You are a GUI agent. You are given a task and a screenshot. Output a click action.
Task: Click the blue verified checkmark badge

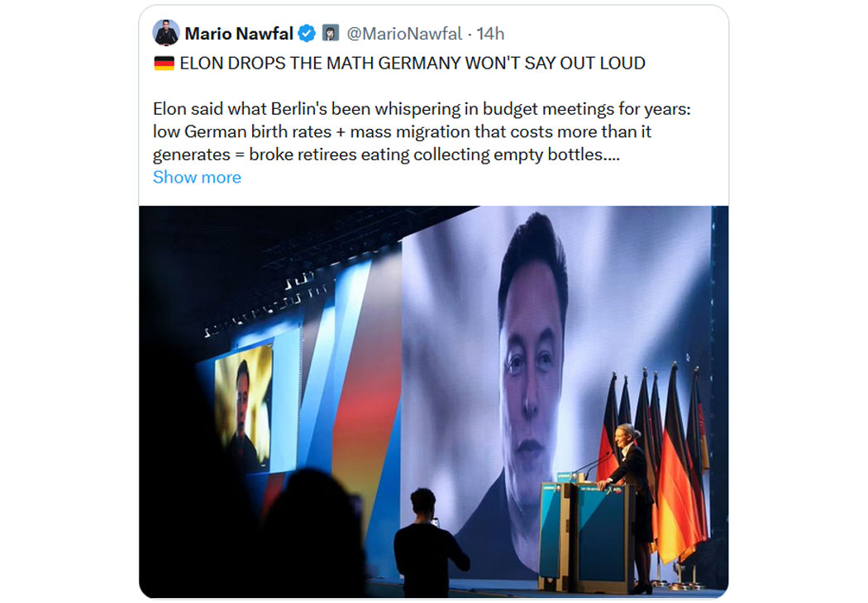tap(307, 33)
